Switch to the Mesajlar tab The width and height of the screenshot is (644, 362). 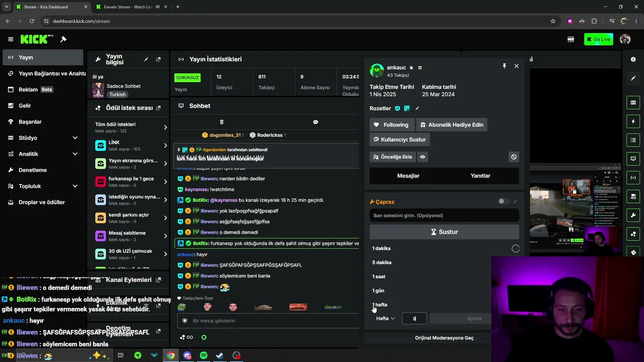(x=408, y=176)
